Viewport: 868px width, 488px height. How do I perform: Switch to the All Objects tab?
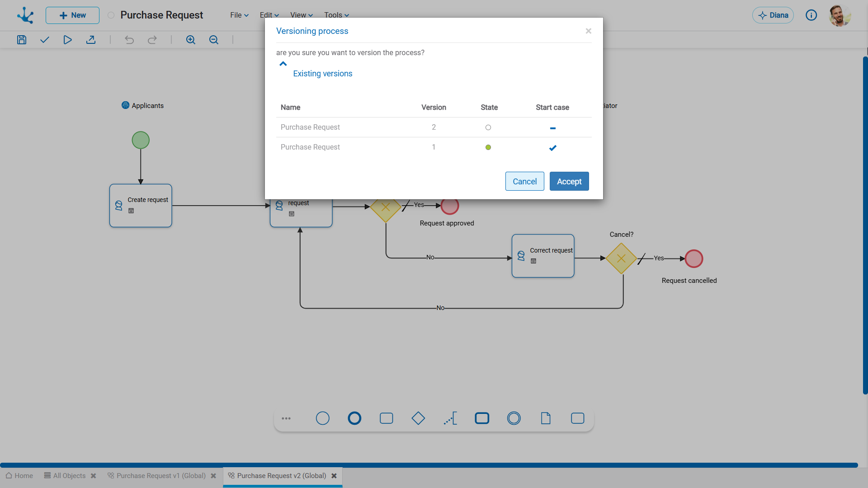coord(65,476)
